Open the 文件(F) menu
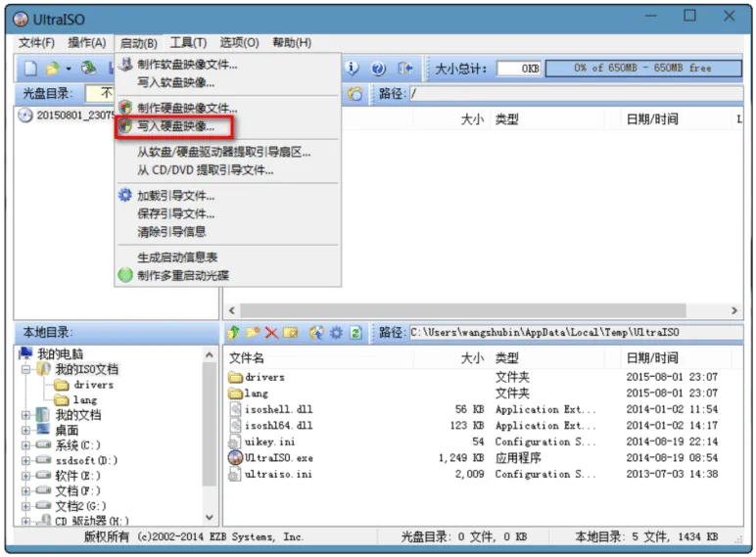This screenshot has width=756, height=557. pyautogui.click(x=36, y=43)
